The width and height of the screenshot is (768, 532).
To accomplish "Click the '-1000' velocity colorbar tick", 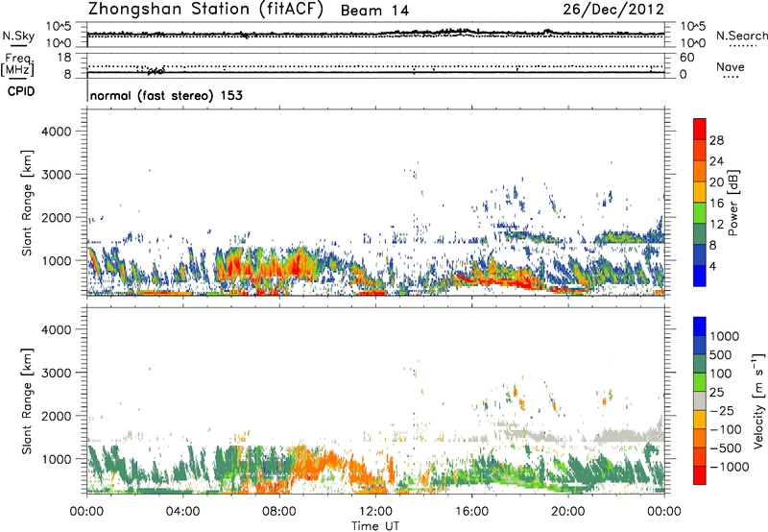I will coord(729,467).
